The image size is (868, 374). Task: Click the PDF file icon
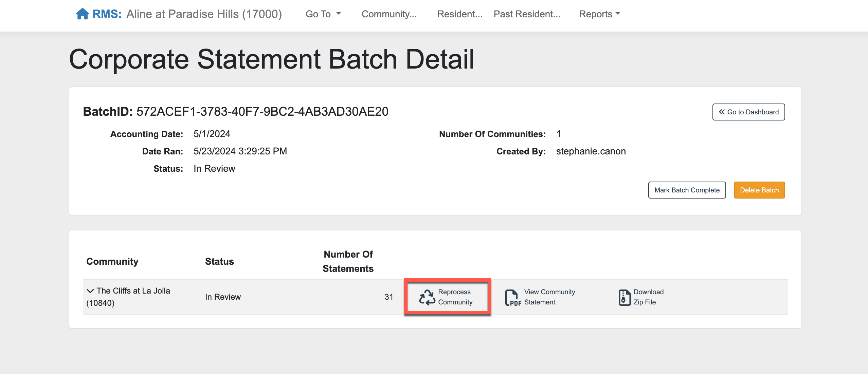point(512,298)
